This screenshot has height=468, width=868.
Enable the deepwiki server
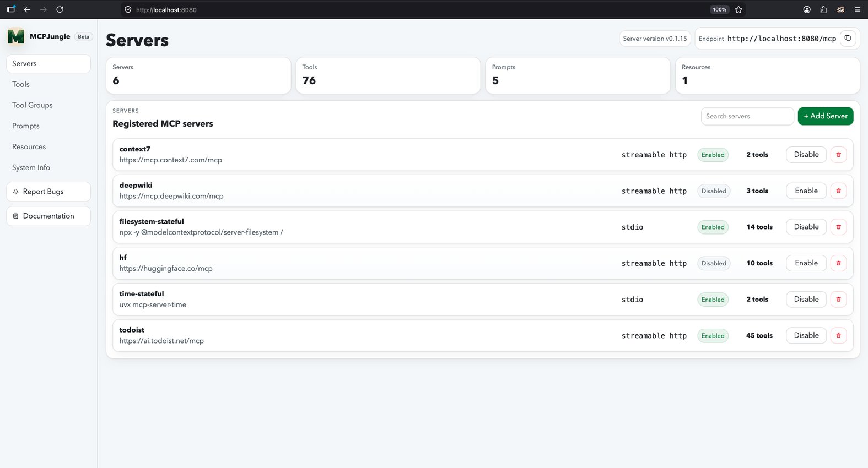click(806, 191)
